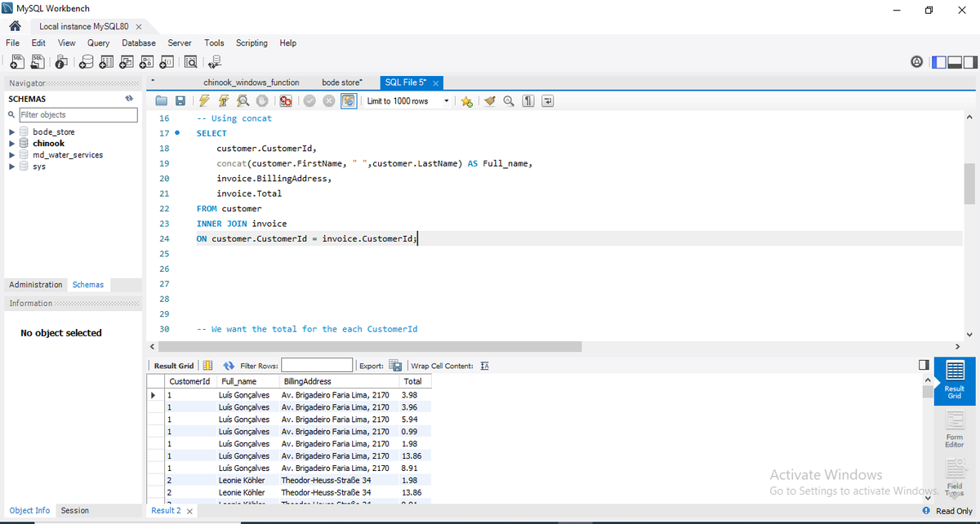Click stop query execution icon
The width and height of the screenshot is (980, 524).
pos(262,101)
